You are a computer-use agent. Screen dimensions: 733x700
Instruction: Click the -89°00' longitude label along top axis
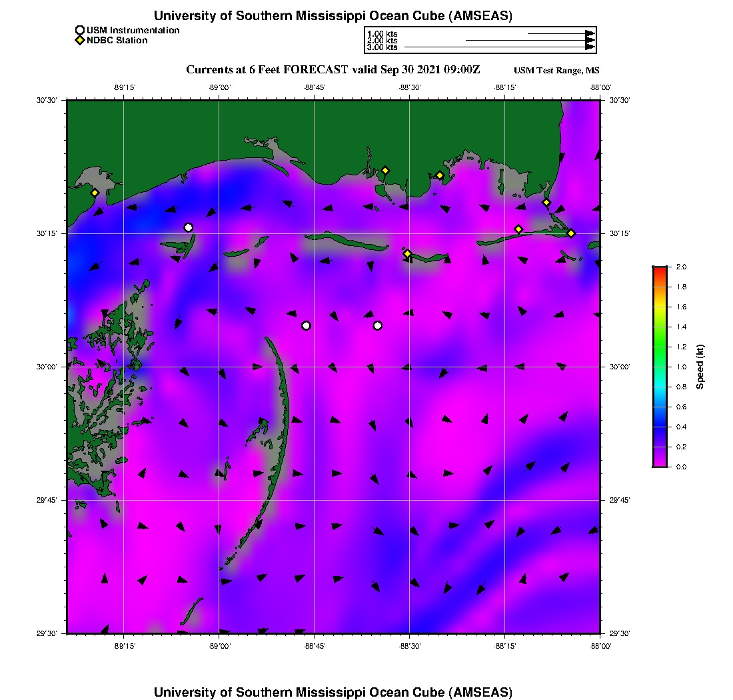[219, 87]
